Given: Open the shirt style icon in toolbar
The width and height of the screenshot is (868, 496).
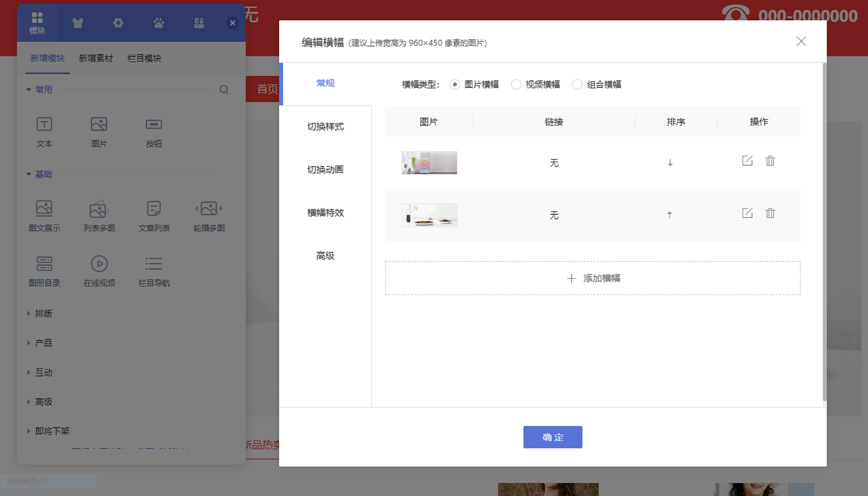Looking at the screenshot, I should pos(78,23).
